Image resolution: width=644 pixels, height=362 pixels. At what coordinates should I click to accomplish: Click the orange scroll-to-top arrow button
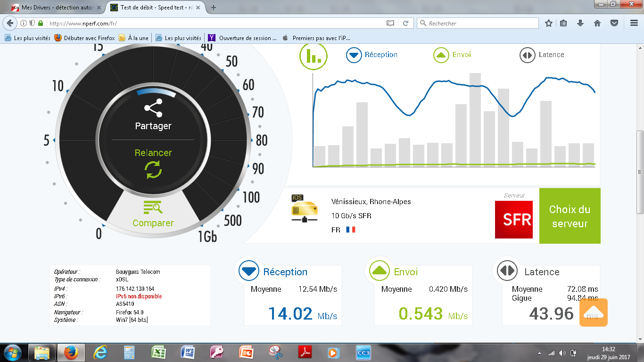[593, 313]
